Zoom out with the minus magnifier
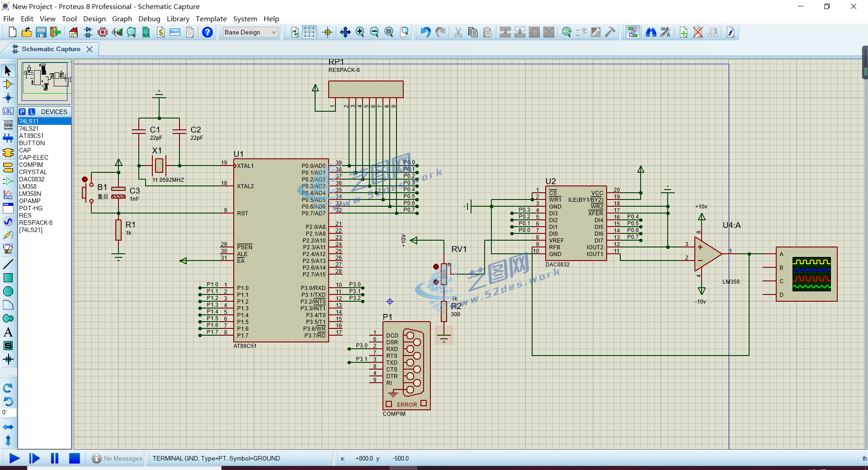Image resolution: width=868 pixels, height=470 pixels. (x=374, y=32)
